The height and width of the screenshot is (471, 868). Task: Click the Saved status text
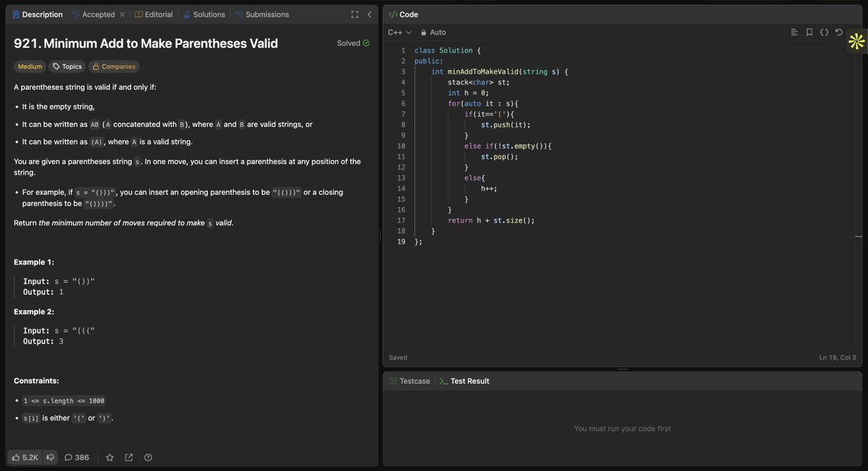pos(398,357)
